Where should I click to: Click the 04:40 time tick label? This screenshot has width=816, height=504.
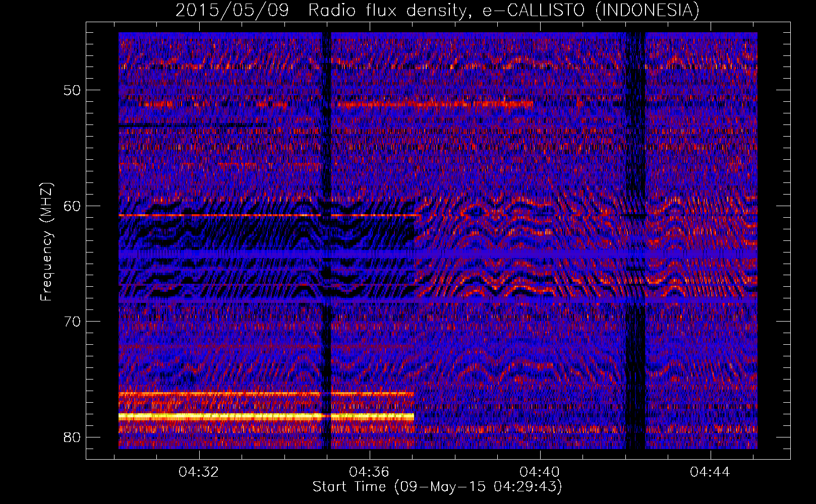point(540,472)
